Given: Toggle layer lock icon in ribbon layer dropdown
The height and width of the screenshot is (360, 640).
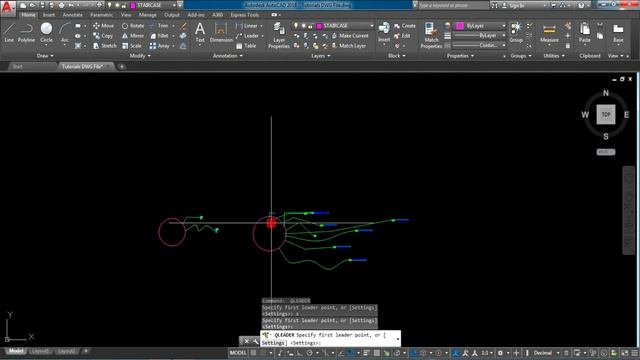Looking at the screenshot, I should [310, 26].
